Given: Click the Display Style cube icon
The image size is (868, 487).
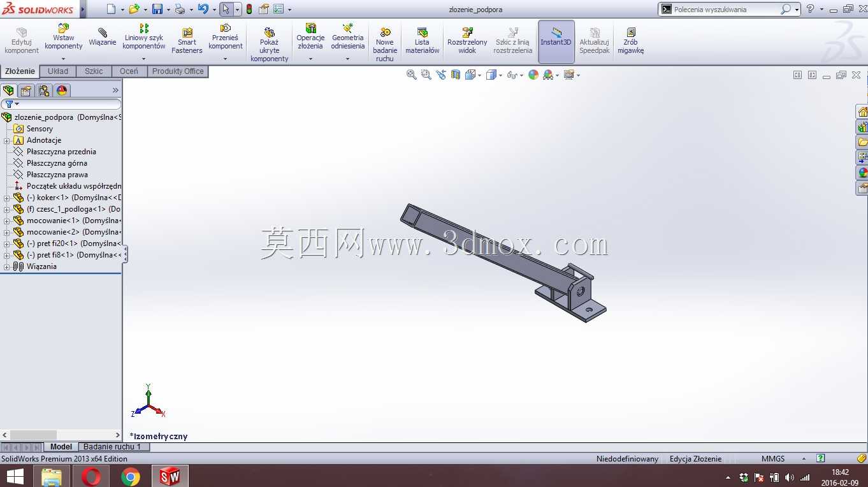Looking at the screenshot, I should [491, 75].
